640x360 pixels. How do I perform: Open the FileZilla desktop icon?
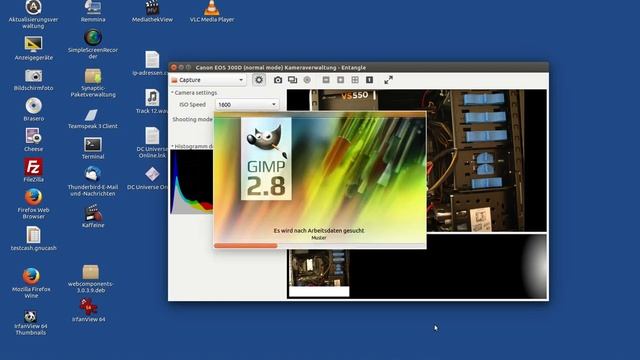pyautogui.click(x=33, y=170)
